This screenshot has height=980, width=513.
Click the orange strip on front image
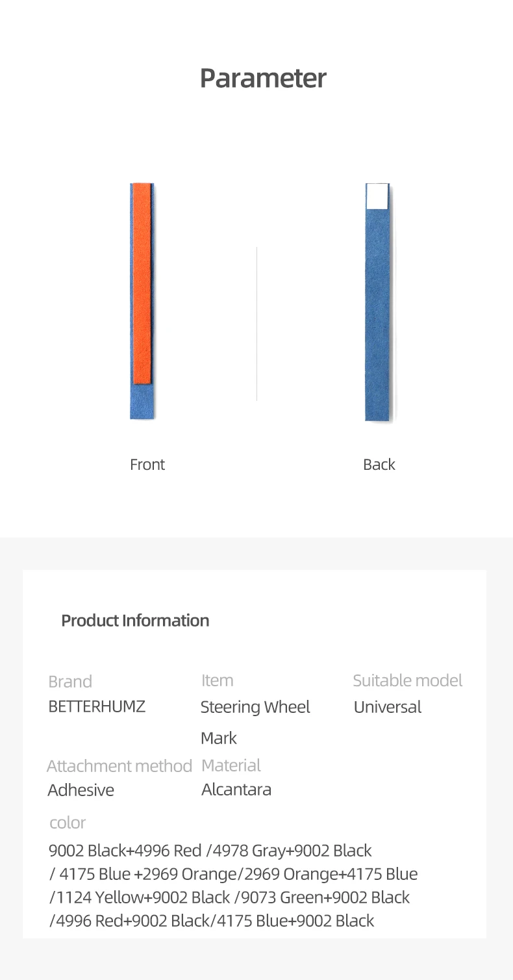142,283
